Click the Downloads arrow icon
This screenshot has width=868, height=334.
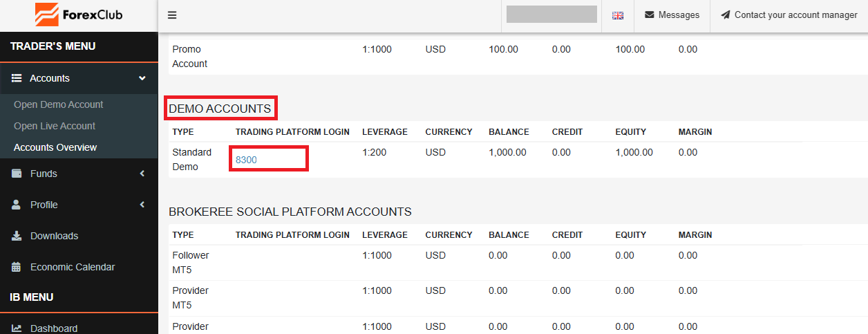pos(17,236)
